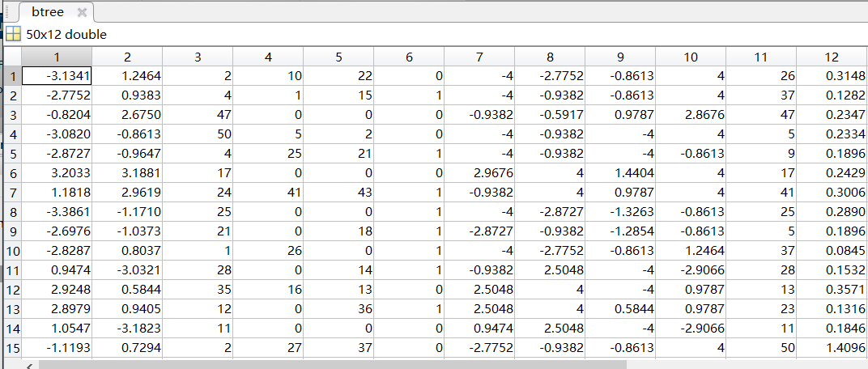The image size is (868, 369).
Task: Click the cell with value 2.8676
Action: pyautogui.click(x=691, y=115)
